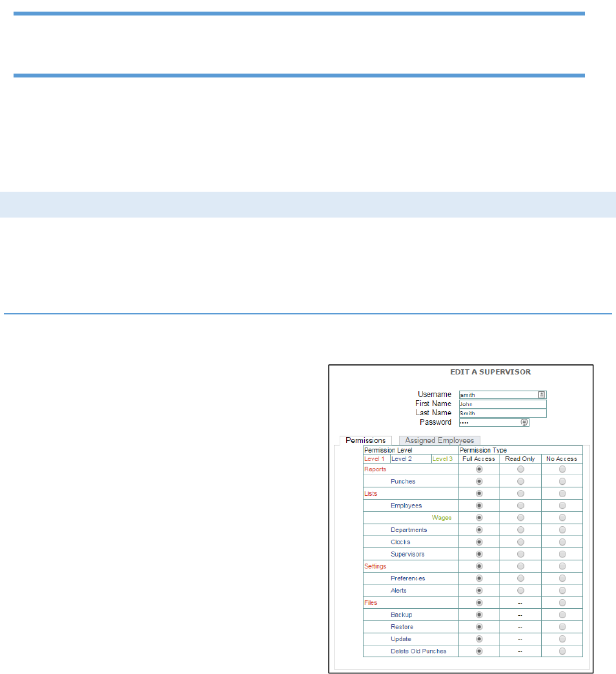
Task: Set Employees to Read Only
Action: click(x=520, y=505)
